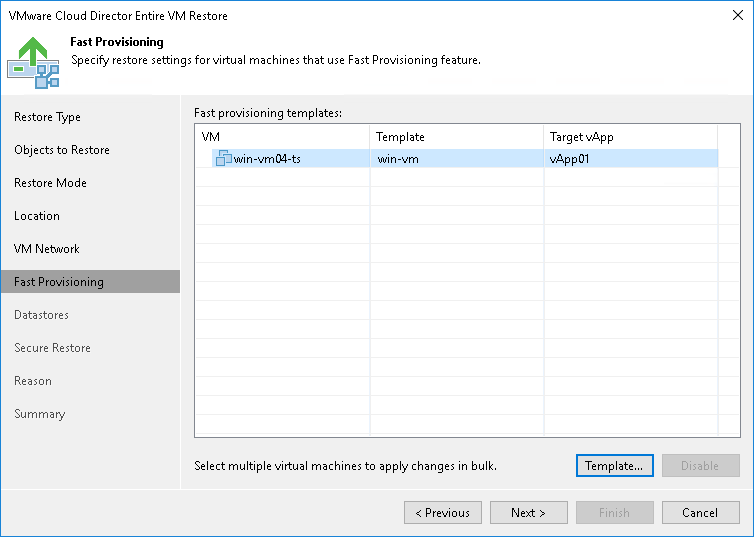Click the VM icon beside win-vm04-ts

(x=223, y=158)
